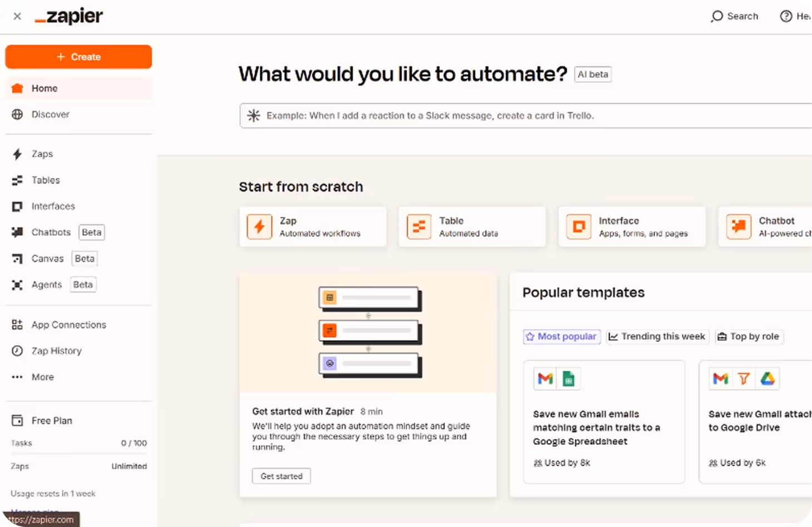This screenshot has width=812, height=527.
Task: Click the Get started with Zapier illustration
Action: click(368, 332)
